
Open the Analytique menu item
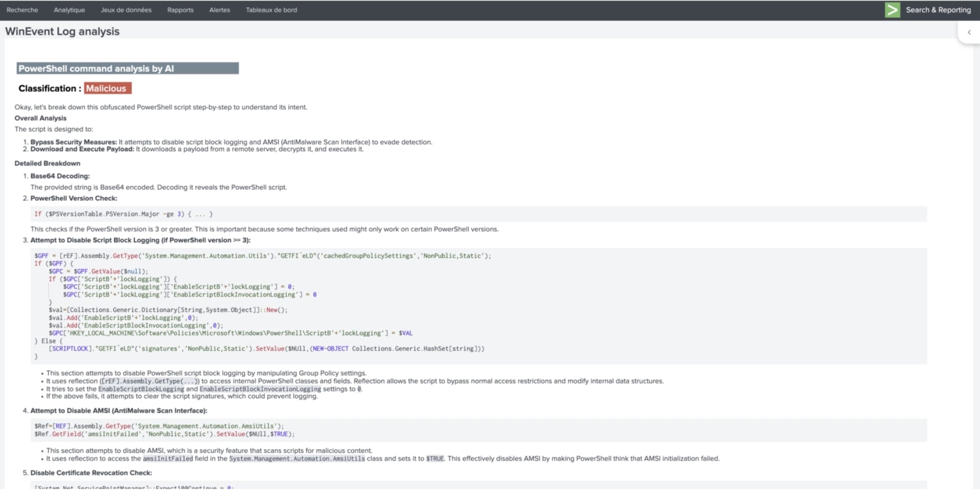coord(69,10)
